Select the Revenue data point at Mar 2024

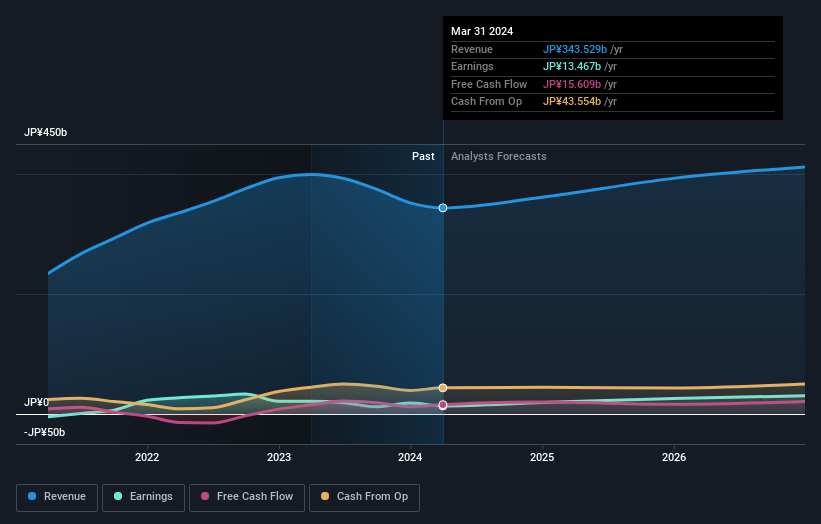click(x=443, y=208)
